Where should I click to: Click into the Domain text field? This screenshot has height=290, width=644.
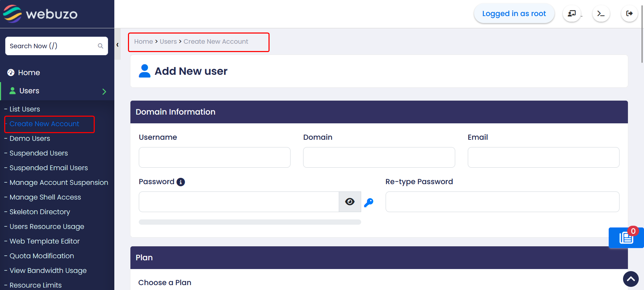[379, 158]
